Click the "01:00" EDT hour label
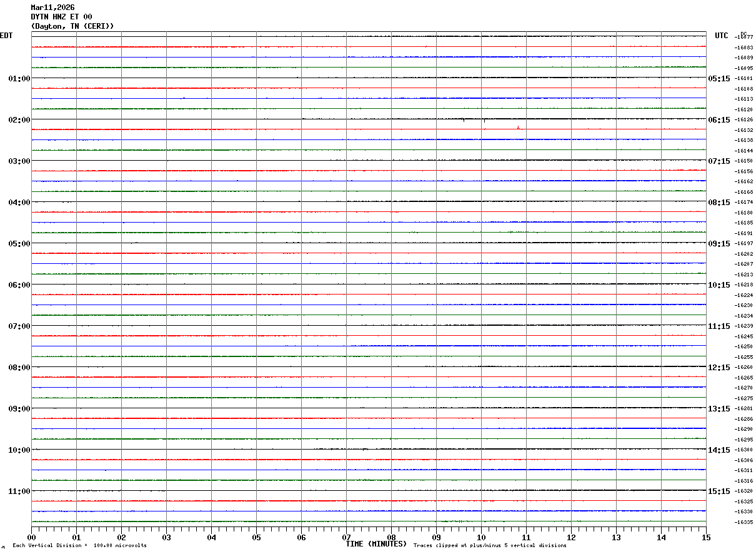The height and width of the screenshot is (554, 756). [x=19, y=79]
